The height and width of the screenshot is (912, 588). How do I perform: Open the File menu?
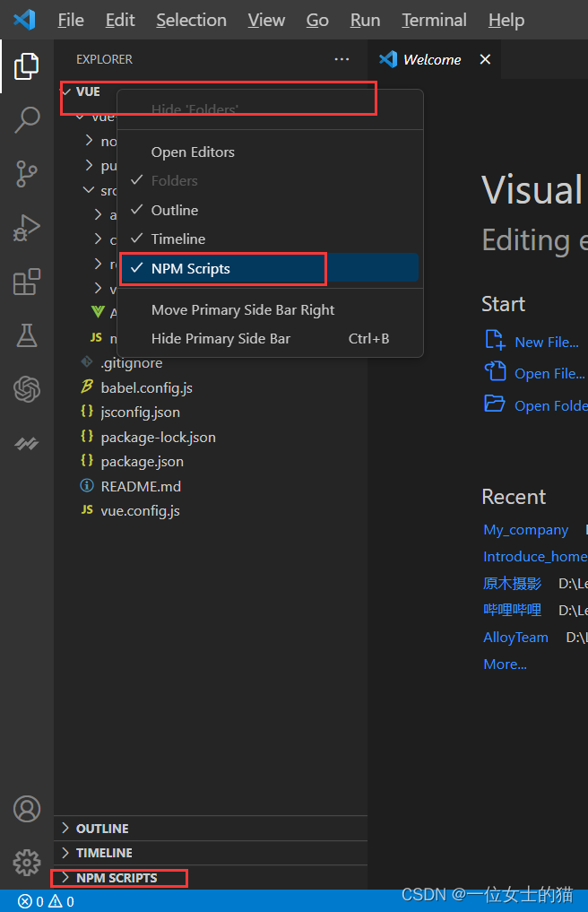(x=71, y=20)
